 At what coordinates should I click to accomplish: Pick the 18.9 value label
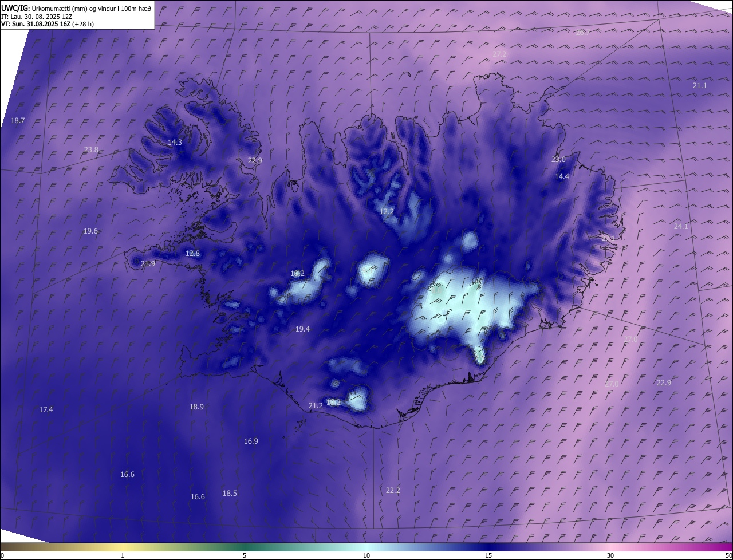tap(196, 407)
